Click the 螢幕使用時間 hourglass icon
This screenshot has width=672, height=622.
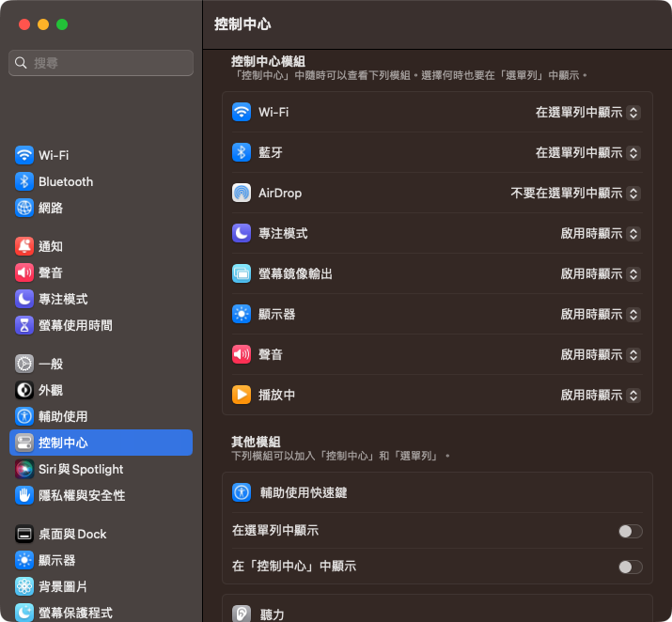24,325
